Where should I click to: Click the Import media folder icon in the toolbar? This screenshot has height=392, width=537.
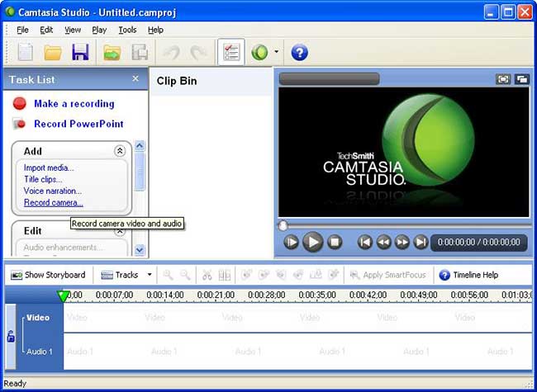(112, 53)
